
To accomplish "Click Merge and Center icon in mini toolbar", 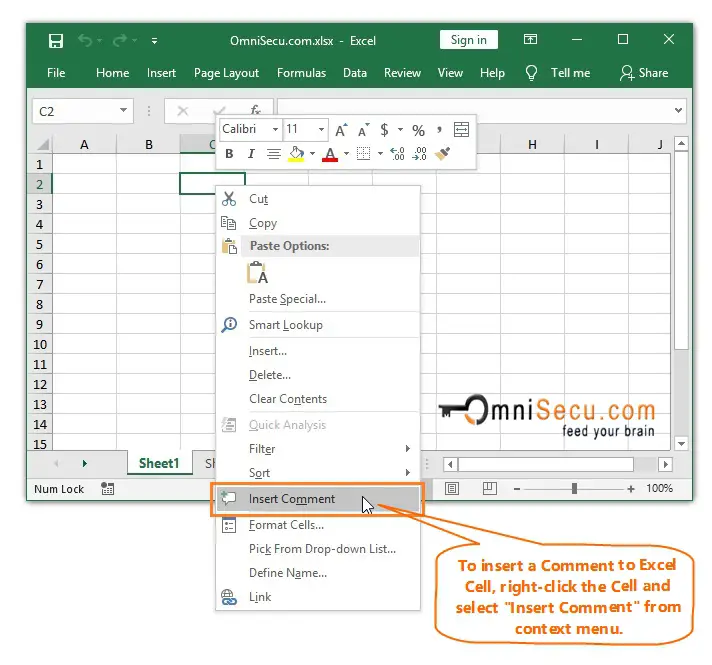I will pyautogui.click(x=461, y=130).
